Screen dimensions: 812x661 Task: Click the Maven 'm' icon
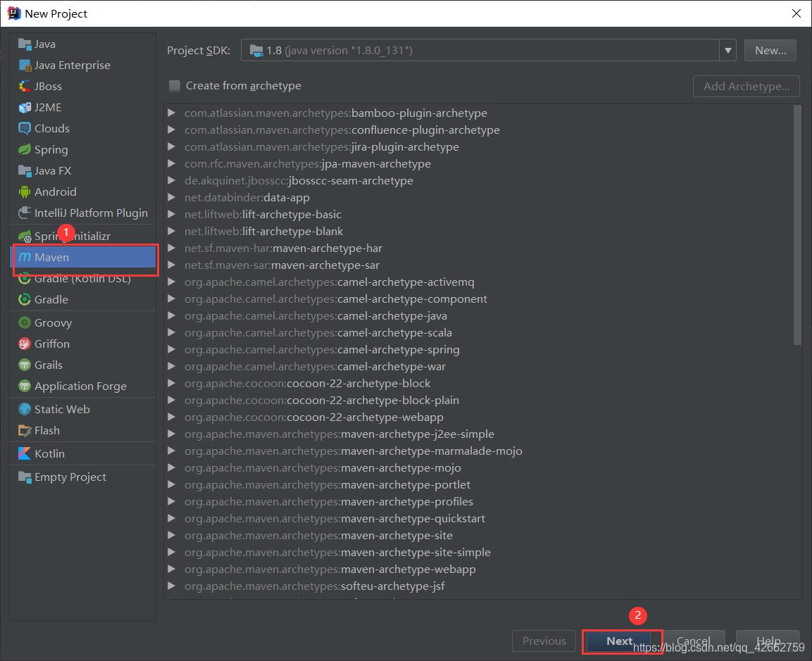(25, 257)
